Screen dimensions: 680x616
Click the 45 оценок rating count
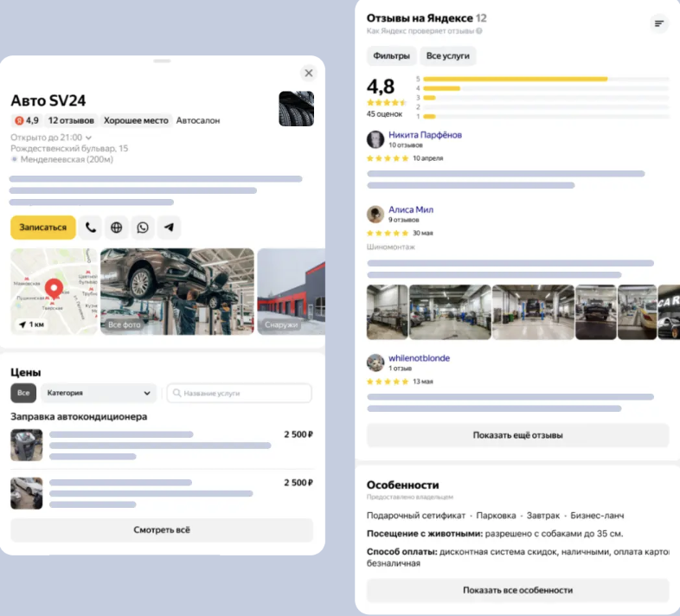pyautogui.click(x=384, y=114)
